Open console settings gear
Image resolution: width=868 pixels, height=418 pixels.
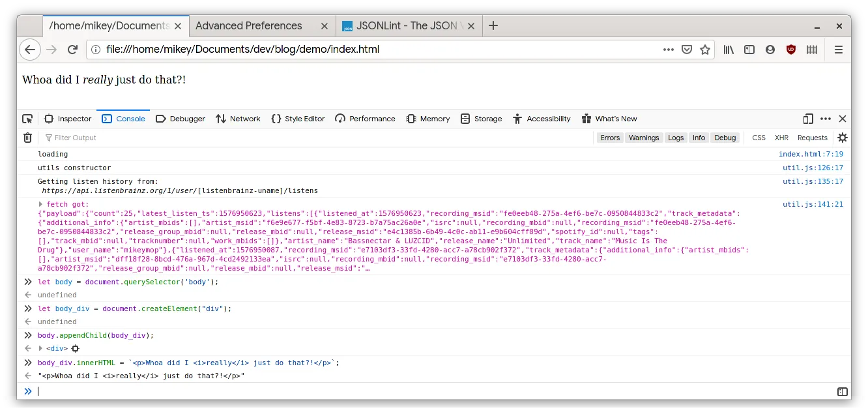tap(843, 138)
